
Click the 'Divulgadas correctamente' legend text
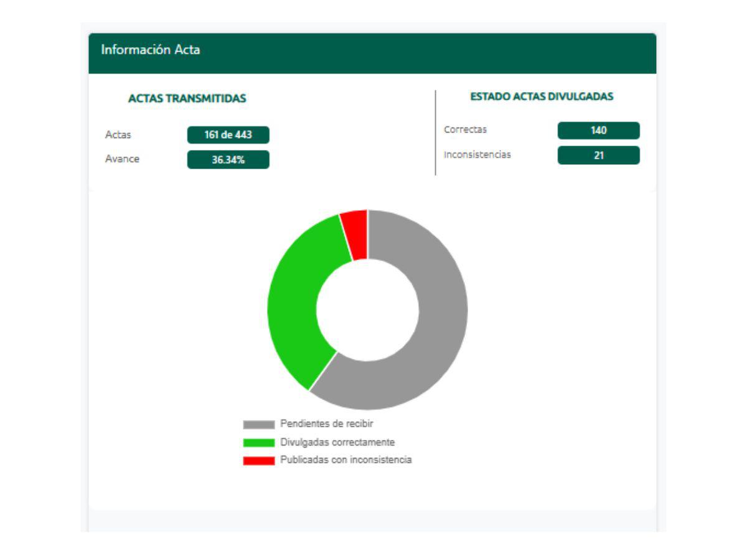click(337, 442)
